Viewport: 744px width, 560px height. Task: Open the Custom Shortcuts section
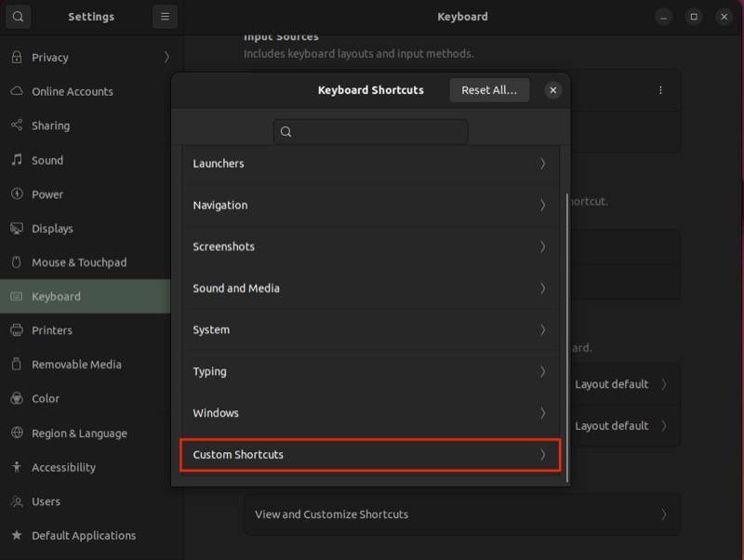370,455
